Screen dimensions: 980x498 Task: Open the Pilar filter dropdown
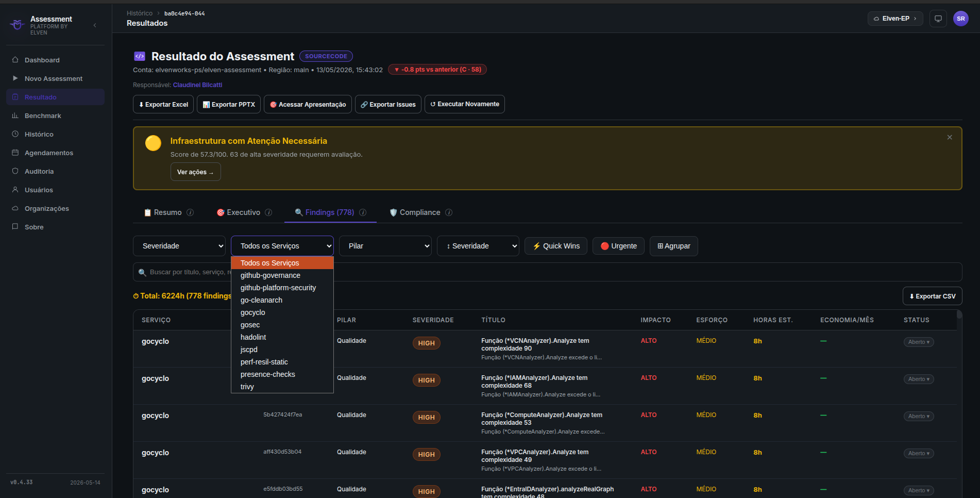[385, 246]
